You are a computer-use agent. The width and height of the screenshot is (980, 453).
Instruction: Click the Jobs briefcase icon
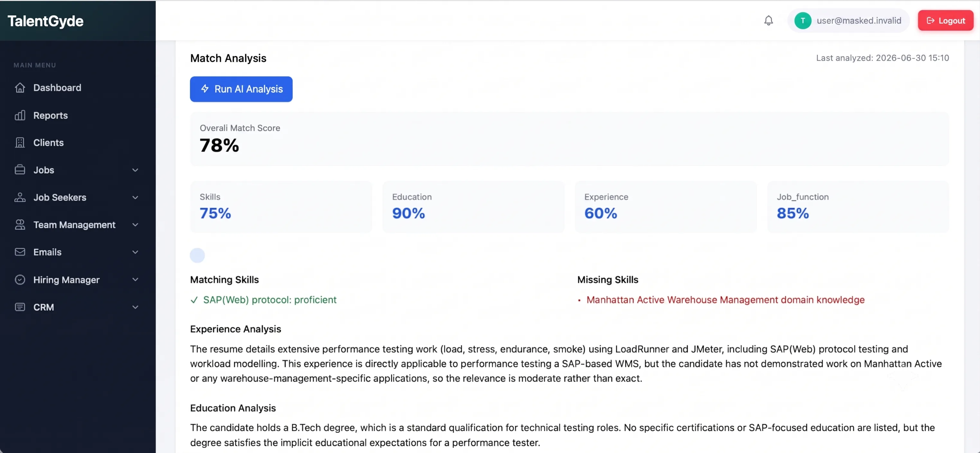point(20,170)
